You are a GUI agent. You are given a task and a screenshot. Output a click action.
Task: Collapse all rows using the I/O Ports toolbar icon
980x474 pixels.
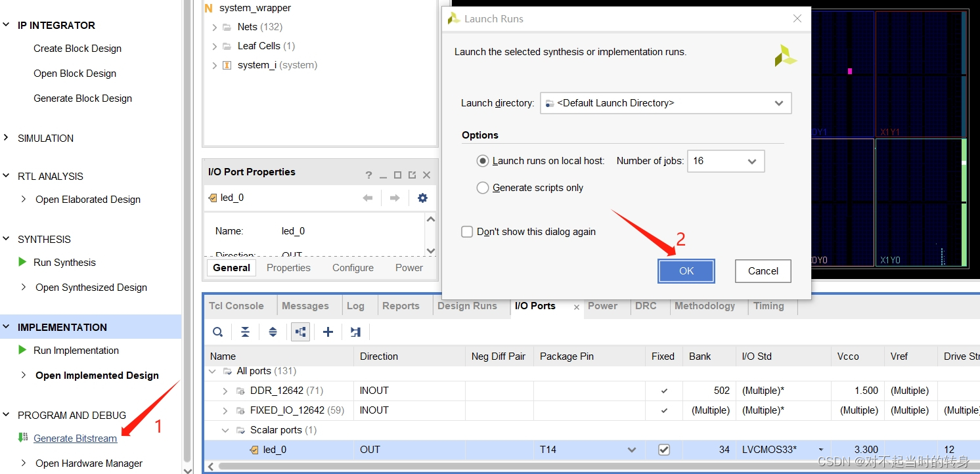coord(245,332)
